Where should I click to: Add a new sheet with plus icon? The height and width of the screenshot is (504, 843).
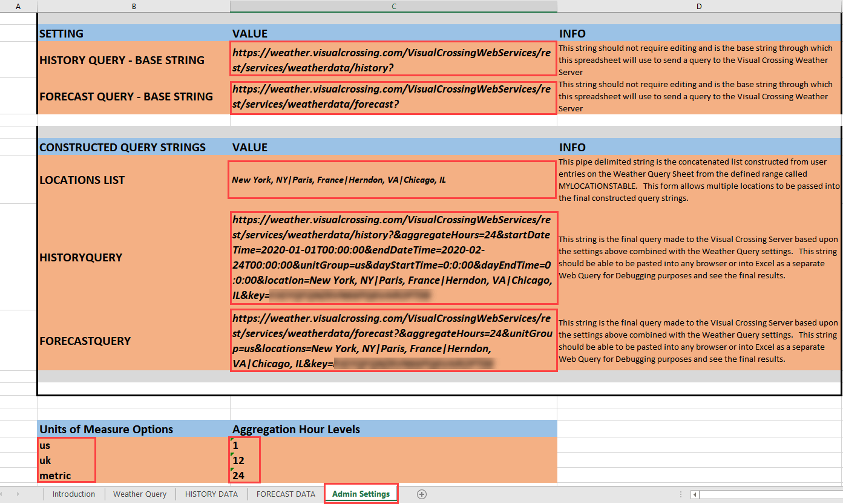[x=422, y=494]
